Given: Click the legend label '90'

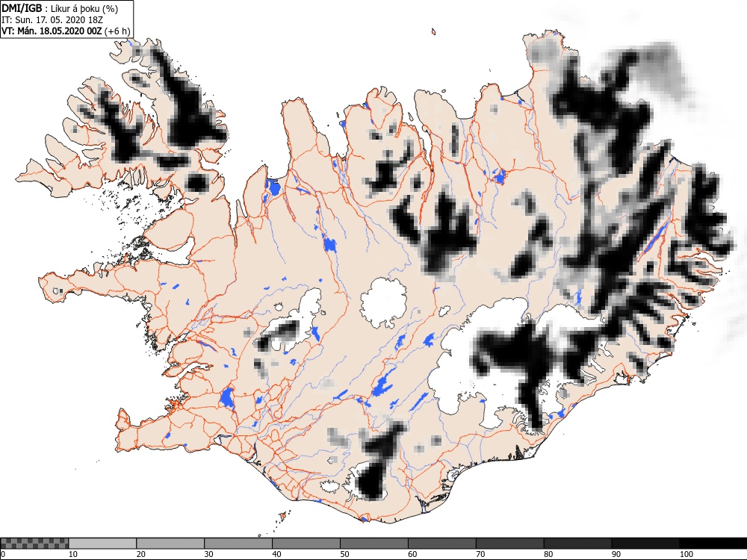Looking at the screenshot, I should [616, 554].
